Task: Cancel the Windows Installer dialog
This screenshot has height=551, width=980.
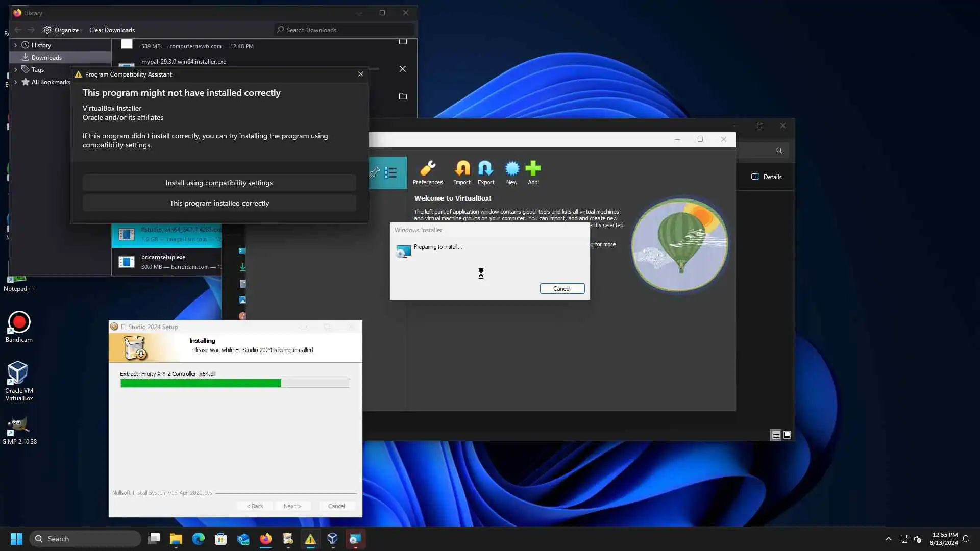Action: 561,289
